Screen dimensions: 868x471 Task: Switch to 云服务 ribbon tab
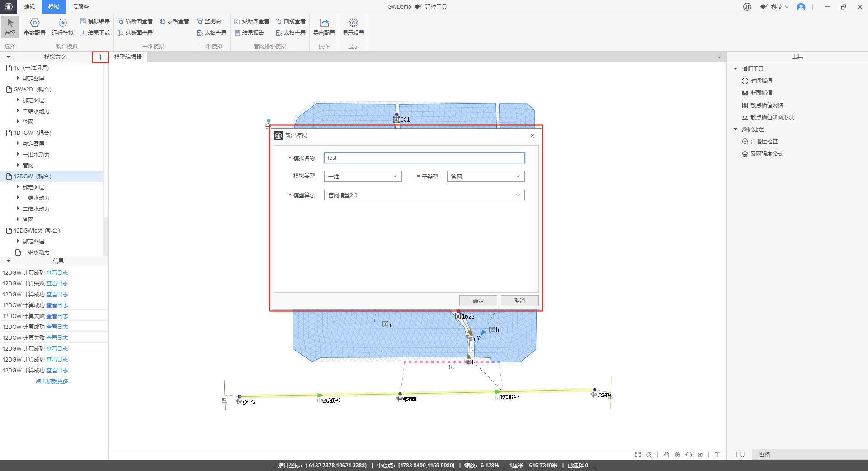(x=81, y=7)
